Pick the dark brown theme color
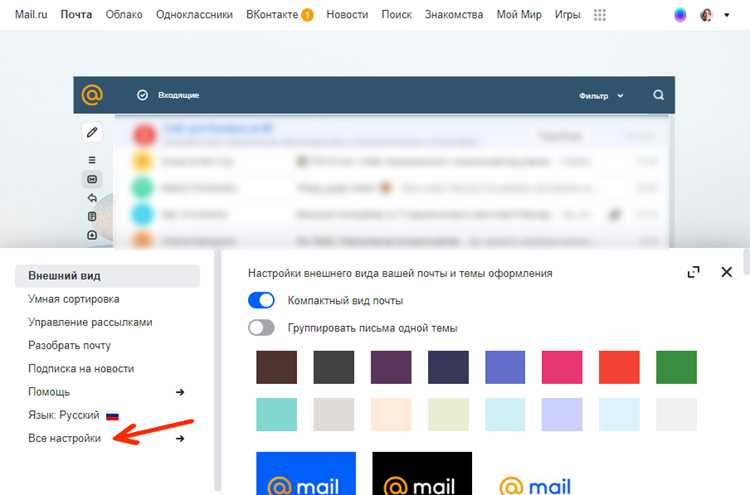 (x=276, y=367)
